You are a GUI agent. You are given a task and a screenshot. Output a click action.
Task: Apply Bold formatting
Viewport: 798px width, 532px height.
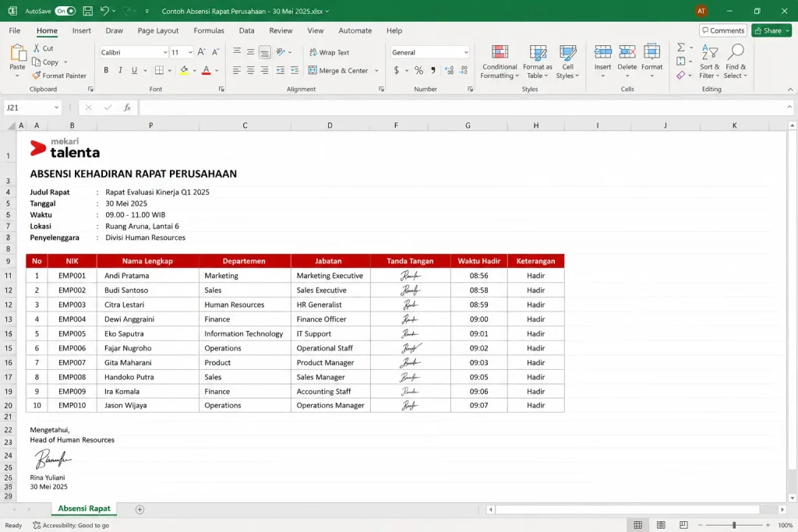[x=106, y=70]
